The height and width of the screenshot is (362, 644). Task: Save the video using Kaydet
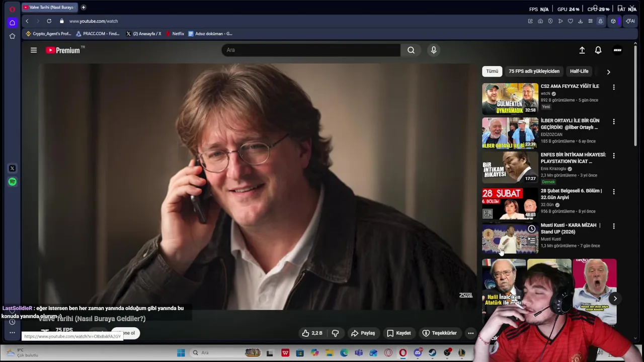[x=399, y=333]
